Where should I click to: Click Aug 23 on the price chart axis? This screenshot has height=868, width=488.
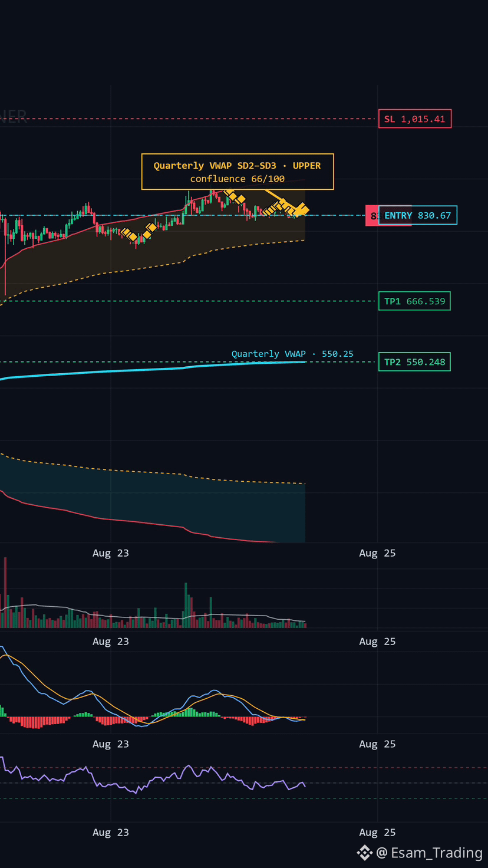coord(111,553)
